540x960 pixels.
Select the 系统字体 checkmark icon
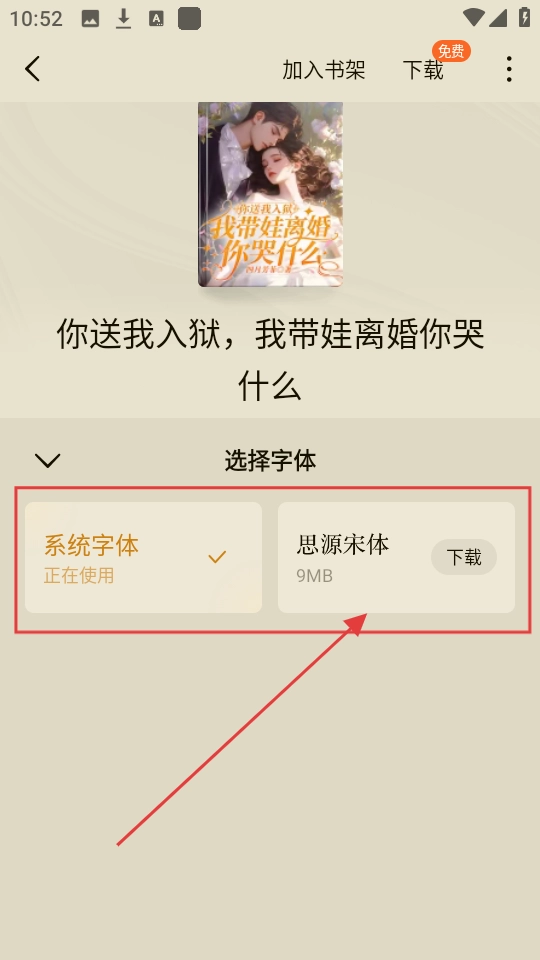(217, 557)
